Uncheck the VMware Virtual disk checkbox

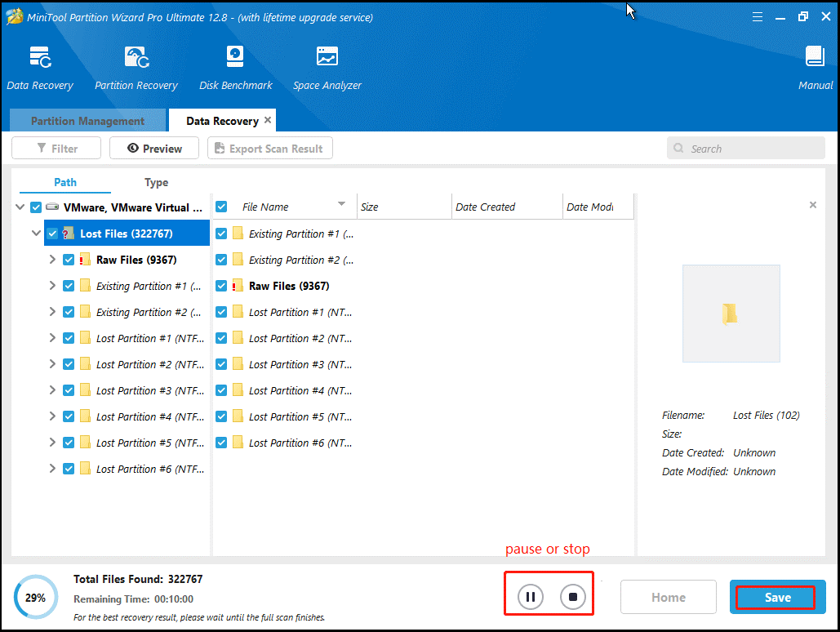[36, 207]
